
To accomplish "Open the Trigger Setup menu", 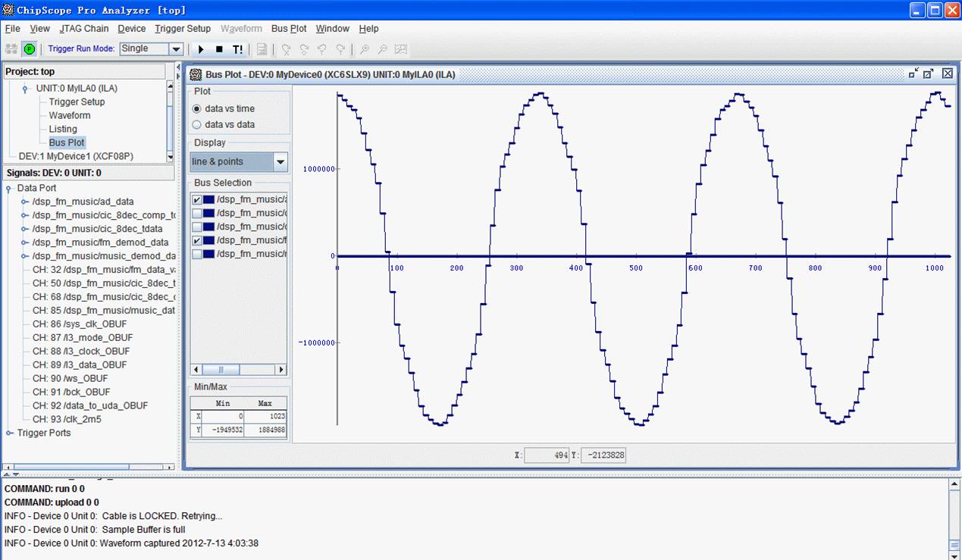I will pos(183,29).
